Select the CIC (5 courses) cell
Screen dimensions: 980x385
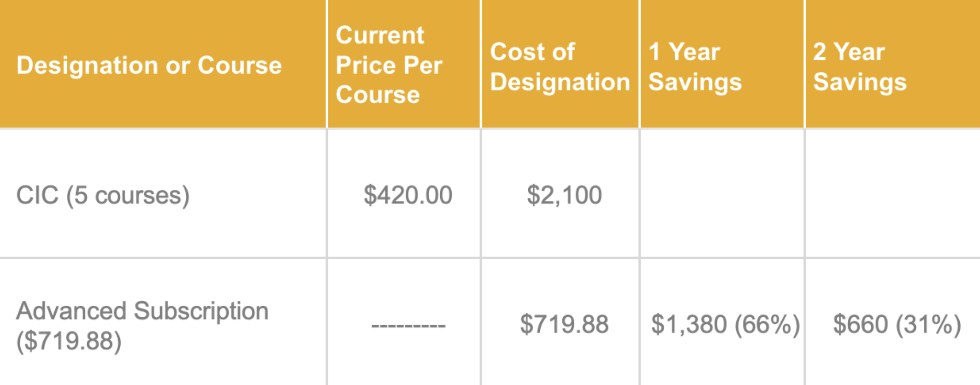[163, 194]
